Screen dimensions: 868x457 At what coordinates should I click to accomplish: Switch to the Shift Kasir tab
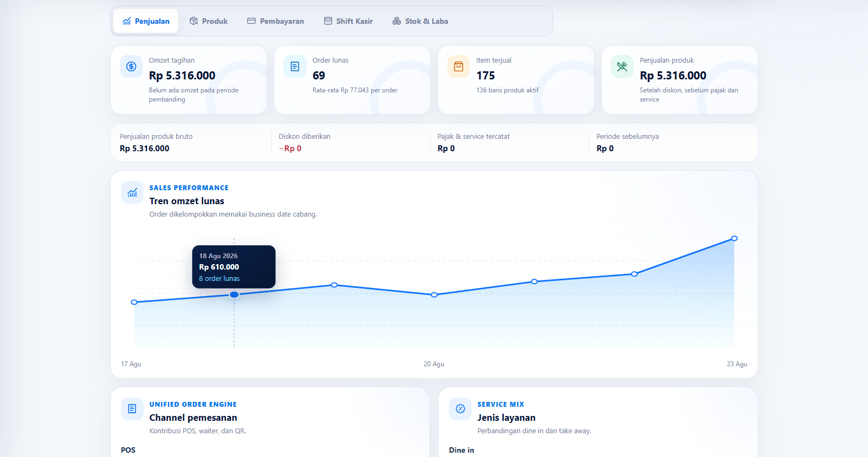tap(348, 21)
